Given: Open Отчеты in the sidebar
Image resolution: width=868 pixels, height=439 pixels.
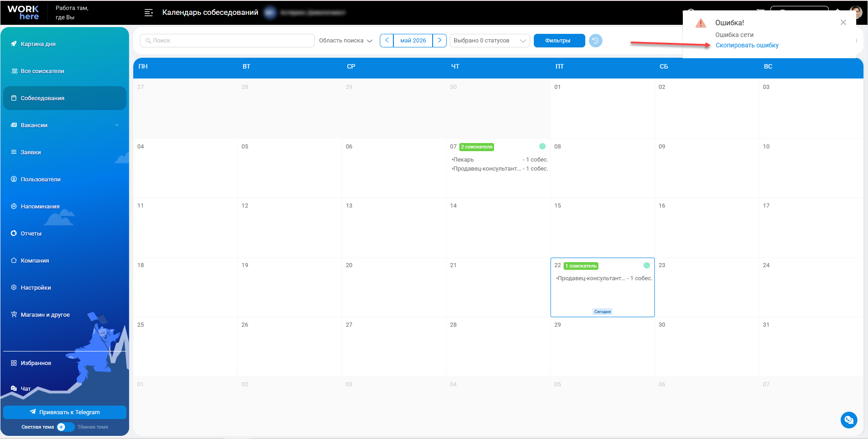Looking at the screenshot, I should click(65, 234).
